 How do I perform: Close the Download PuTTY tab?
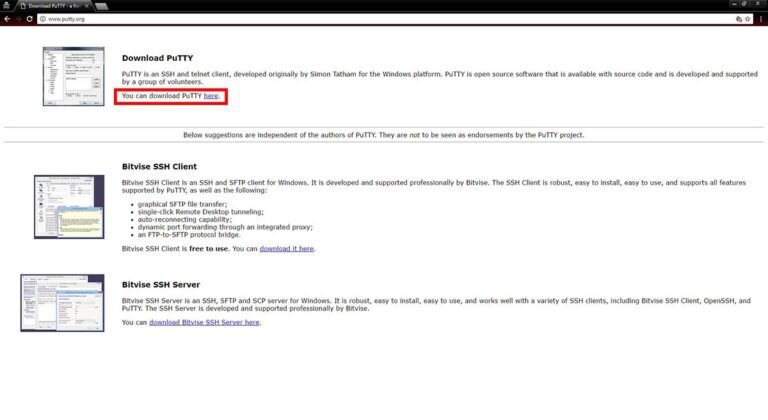pyautogui.click(x=86, y=6)
